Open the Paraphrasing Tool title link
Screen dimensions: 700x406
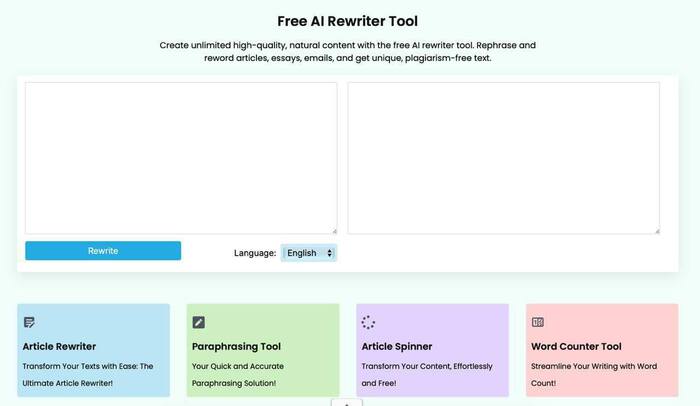point(236,347)
